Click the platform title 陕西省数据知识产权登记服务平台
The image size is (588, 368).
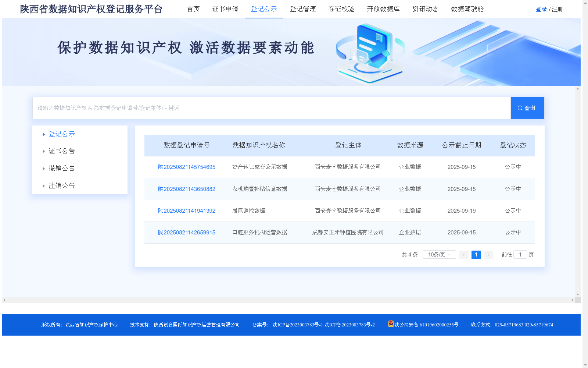pos(91,9)
